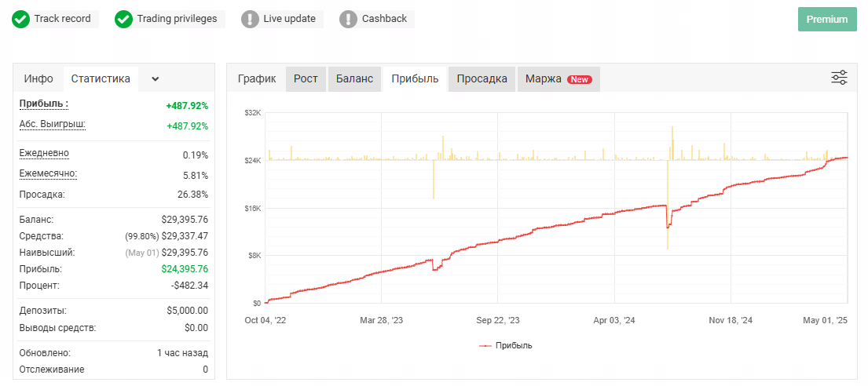
Task: Click the Live update label
Action: coord(290,19)
